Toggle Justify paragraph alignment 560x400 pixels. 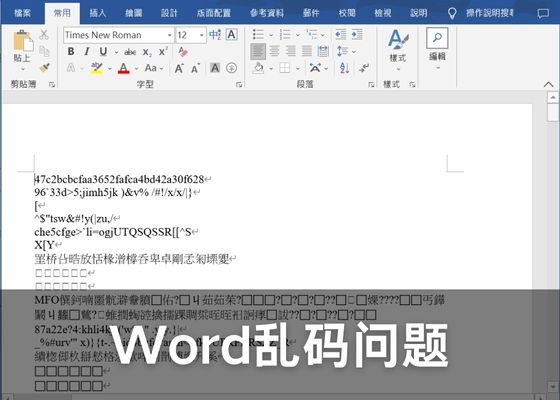pyautogui.click(x=307, y=51)
